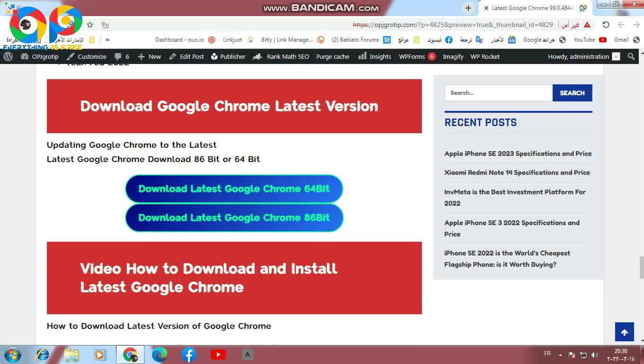Bookmark this page with the star icon
This screenshot has height=364, width=644.
pos(90,25)
